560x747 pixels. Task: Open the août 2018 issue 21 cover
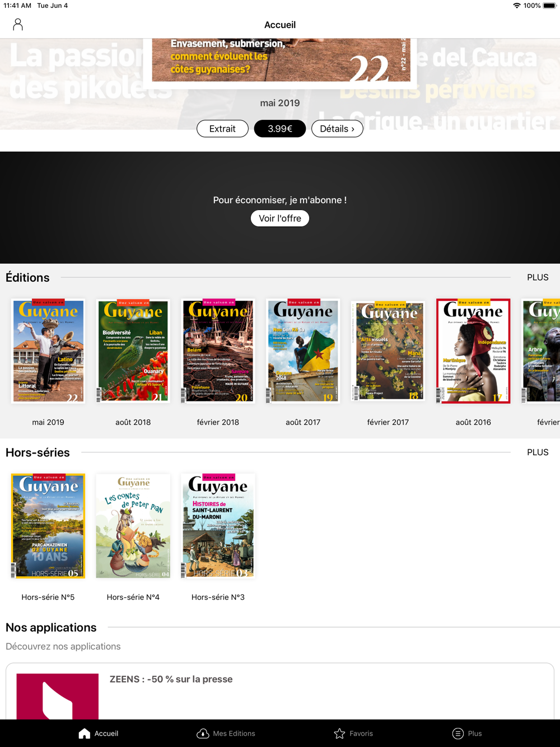(x=133, y=351)
